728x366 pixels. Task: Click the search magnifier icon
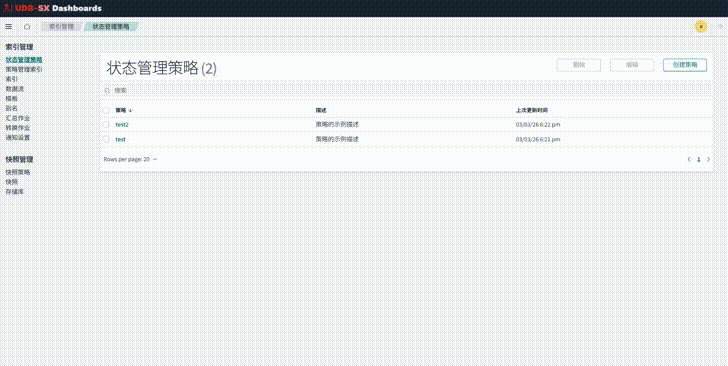107,90
